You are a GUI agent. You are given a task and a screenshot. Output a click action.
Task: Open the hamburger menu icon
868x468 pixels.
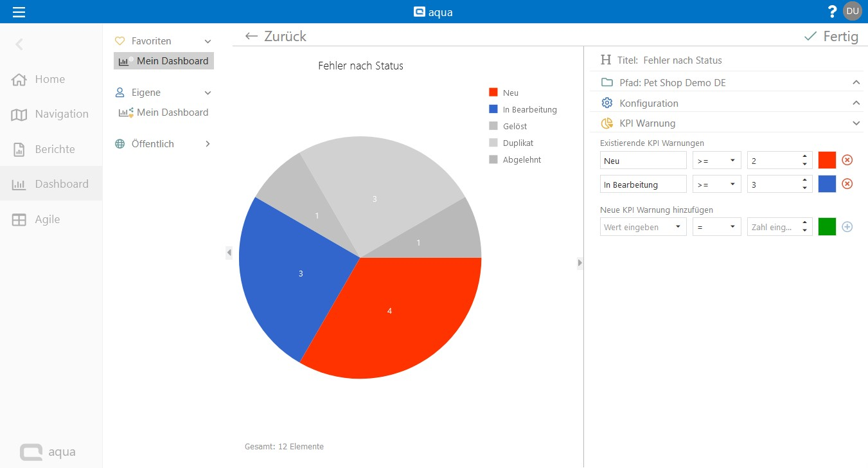tap(19, 12)
